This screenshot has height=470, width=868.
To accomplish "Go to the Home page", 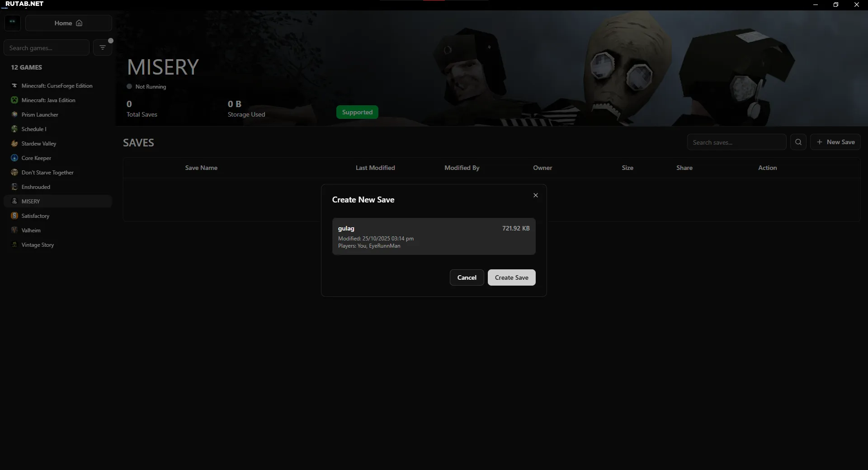I will (68, 23).
